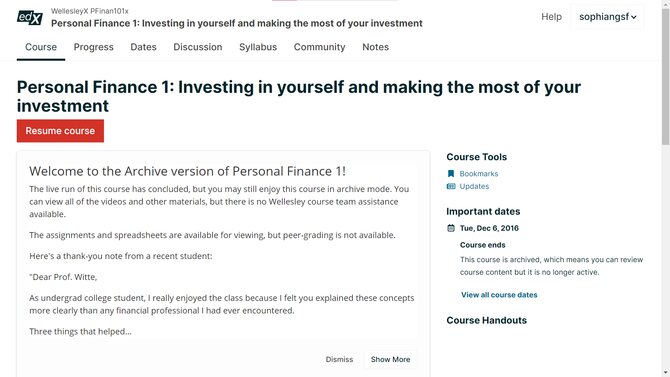Open the Bookmarks link
This screenshot has width=670, height=377.
(x=479, y=174)
